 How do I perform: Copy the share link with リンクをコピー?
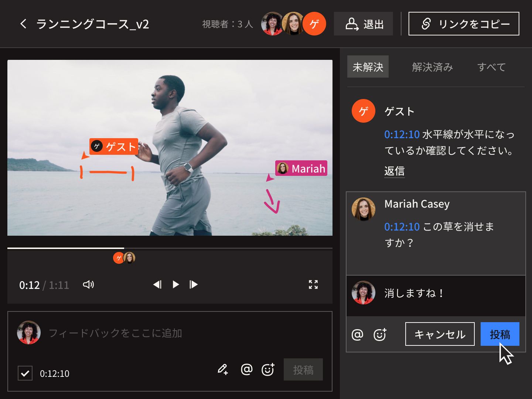[x=464, y=24]
